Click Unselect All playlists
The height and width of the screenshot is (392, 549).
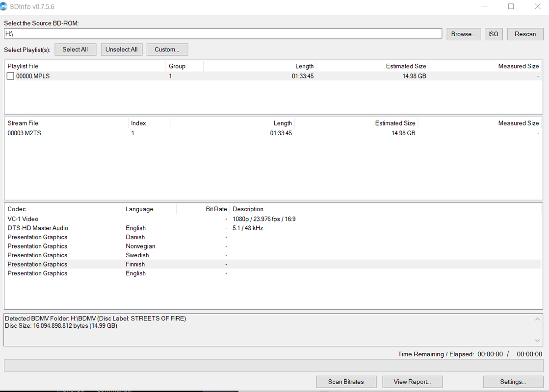tap(122, 49)
